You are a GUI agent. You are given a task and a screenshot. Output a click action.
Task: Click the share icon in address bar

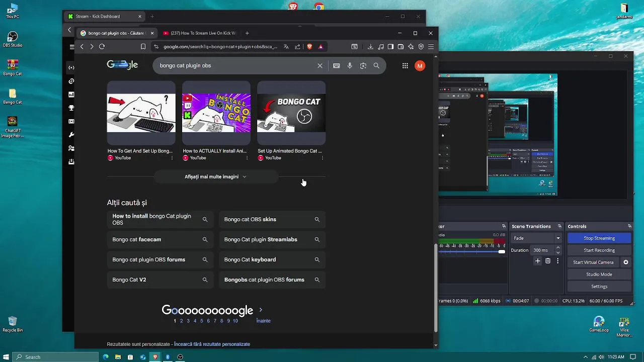pos(297,47)
